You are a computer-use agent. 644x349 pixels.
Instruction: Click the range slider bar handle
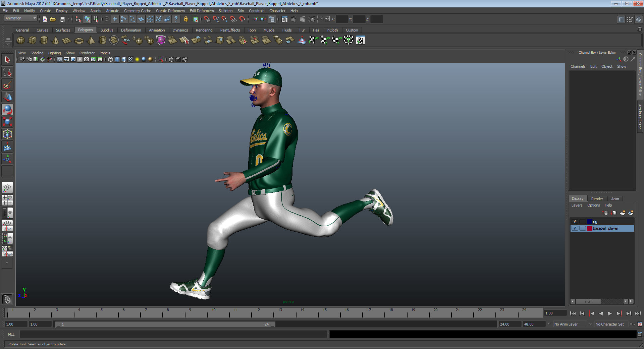point(165,324)
